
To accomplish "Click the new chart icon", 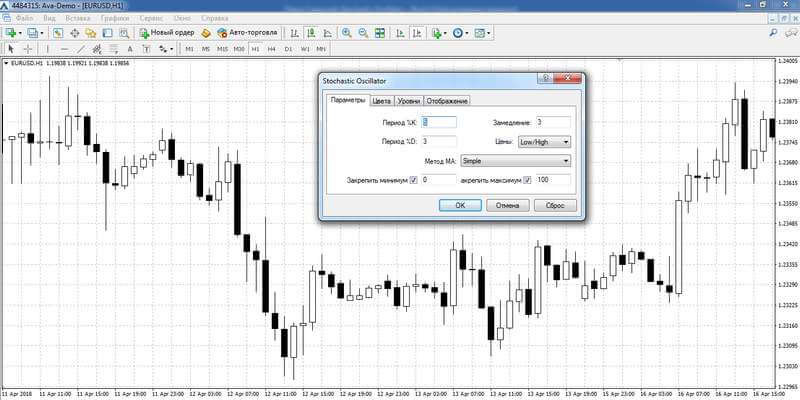I will tap(10, 33).
